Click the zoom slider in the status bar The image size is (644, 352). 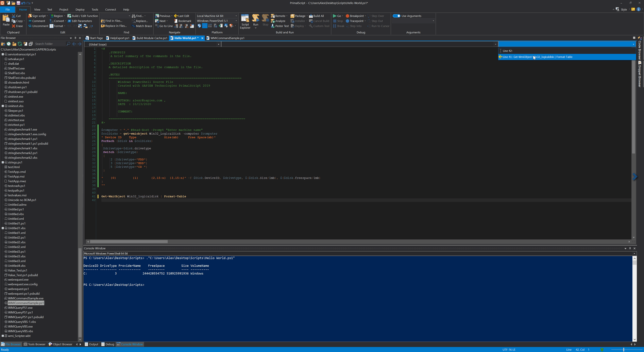point(624,350)
